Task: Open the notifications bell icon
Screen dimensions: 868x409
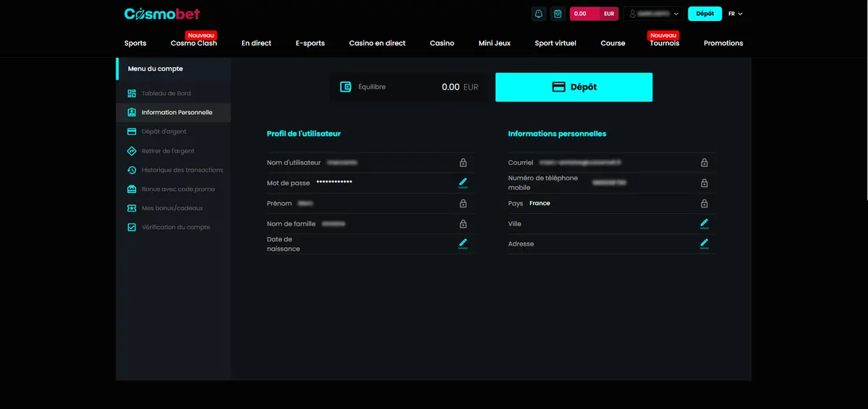Action: (x=538, y=14)
